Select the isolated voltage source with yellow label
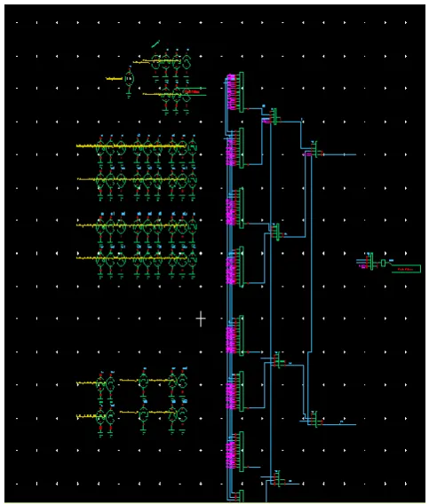429x504 pixels. [x=129, y=79]
